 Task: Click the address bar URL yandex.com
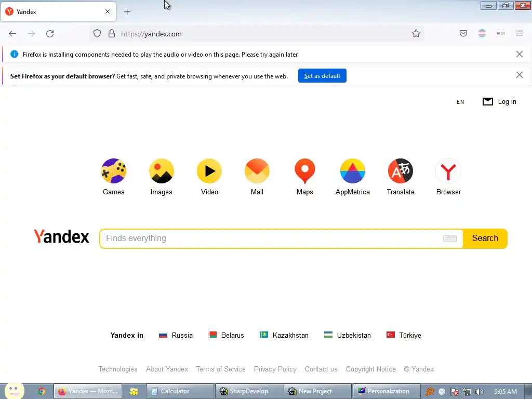tap(151, 34)
